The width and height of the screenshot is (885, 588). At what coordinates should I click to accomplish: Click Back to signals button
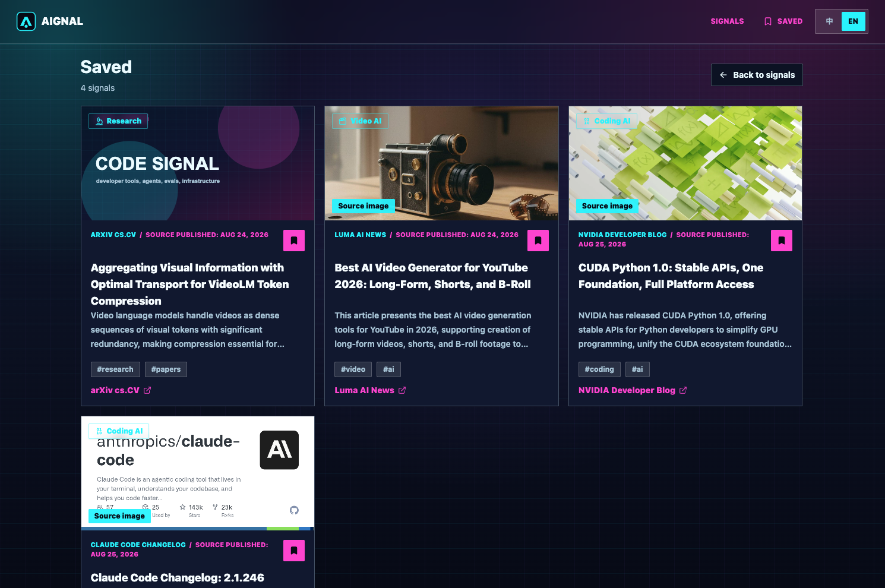757,75
